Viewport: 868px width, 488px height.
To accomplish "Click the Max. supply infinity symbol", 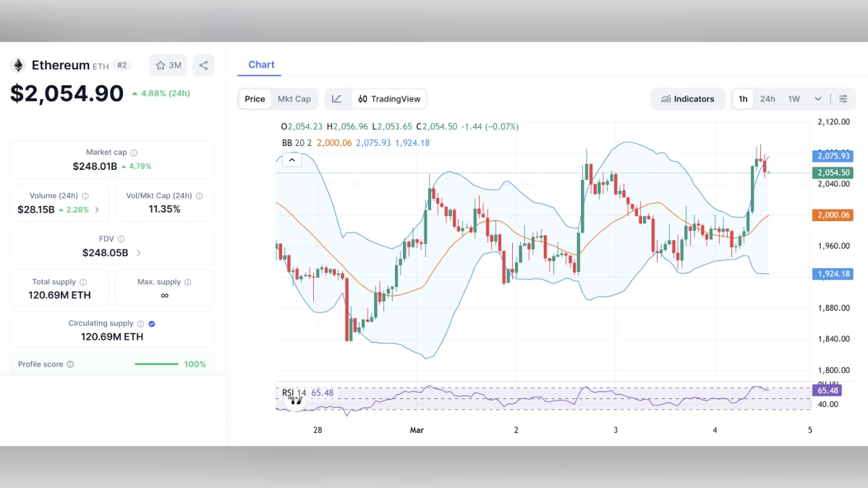I will [164, 294].
